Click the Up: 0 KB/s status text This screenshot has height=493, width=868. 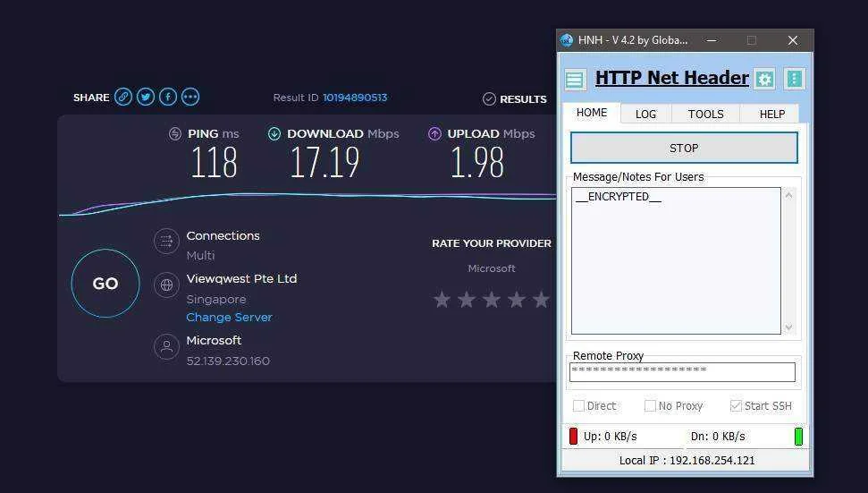coord(610,437)
